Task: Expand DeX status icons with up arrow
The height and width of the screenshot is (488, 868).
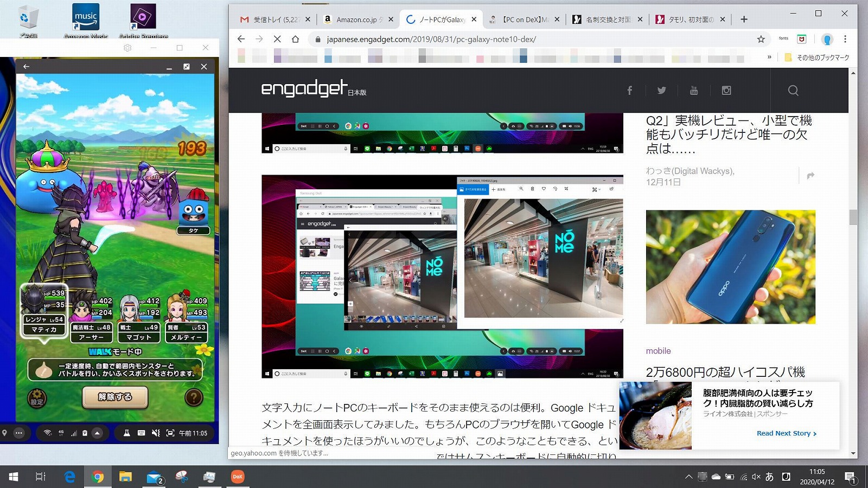Action: pyautogui.click(x=97, y=433)
